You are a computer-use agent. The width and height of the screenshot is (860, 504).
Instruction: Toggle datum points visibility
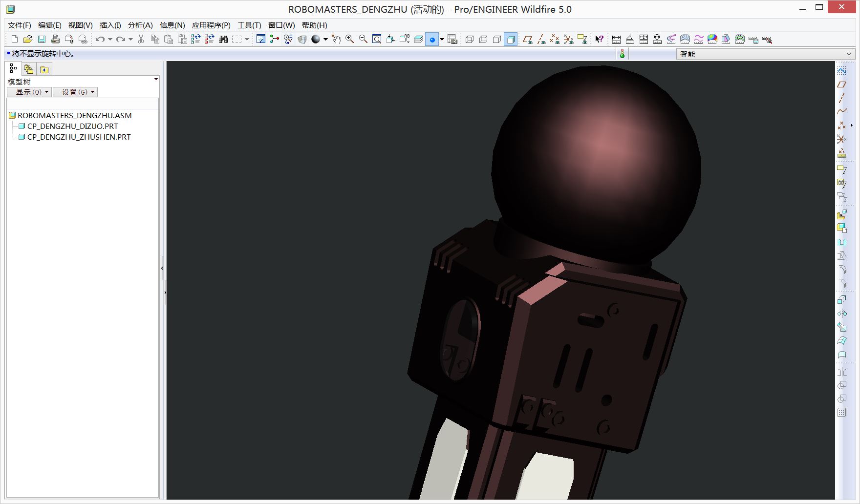(555, 39)
